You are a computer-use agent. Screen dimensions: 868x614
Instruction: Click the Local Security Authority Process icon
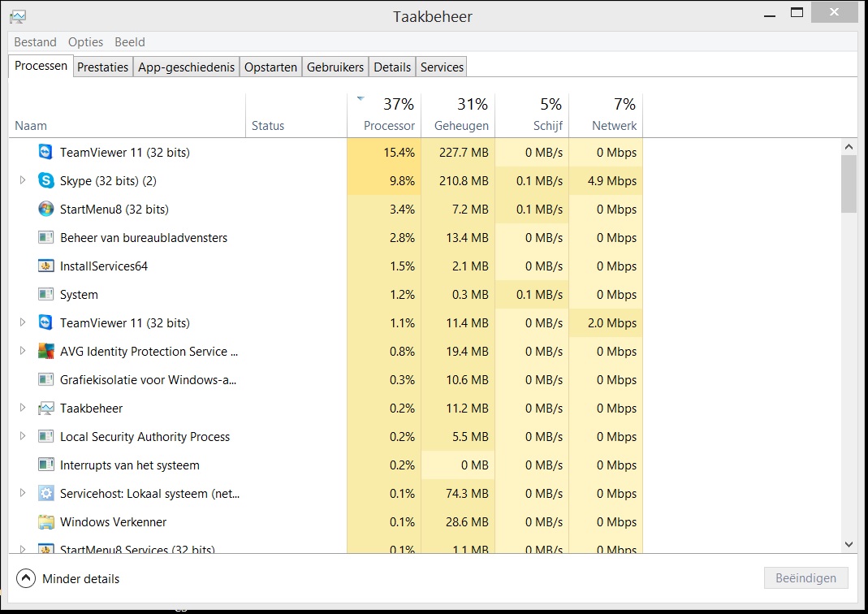click(x=45, y=436)
